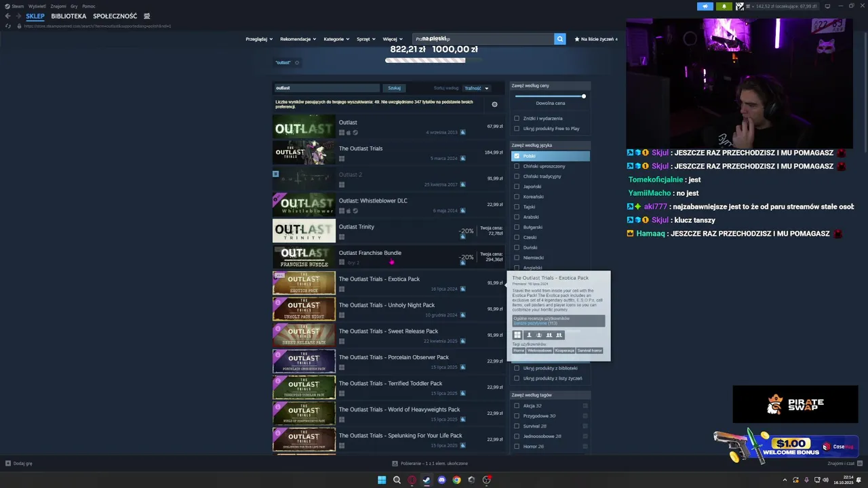868x488 pixels.
Task: Open the green notifications bell
Action: point(724,6)
